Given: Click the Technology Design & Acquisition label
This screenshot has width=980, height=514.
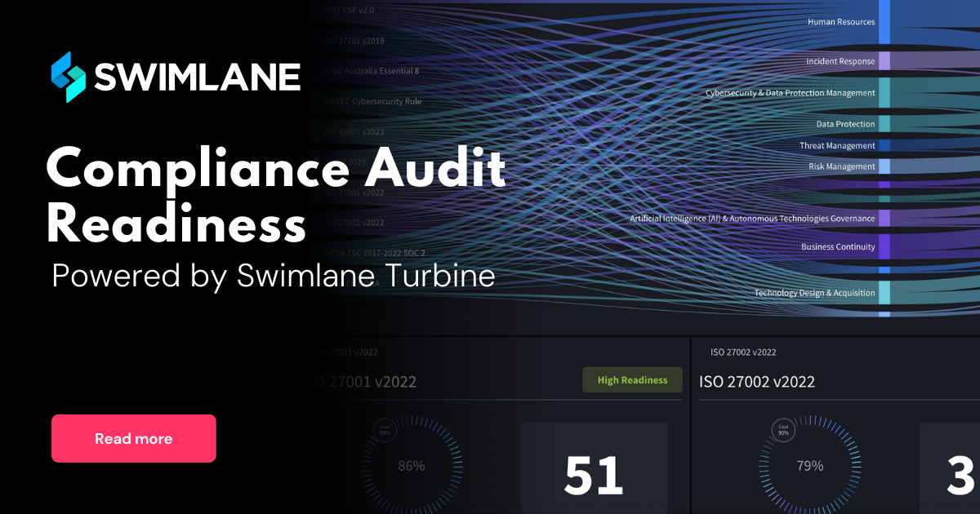Looking at the screenshot, I should point(815,293).
